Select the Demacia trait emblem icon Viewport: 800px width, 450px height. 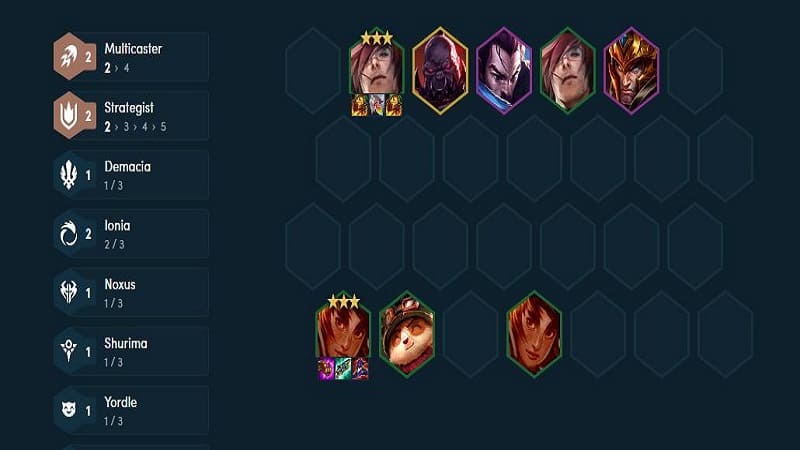[68, 175]
